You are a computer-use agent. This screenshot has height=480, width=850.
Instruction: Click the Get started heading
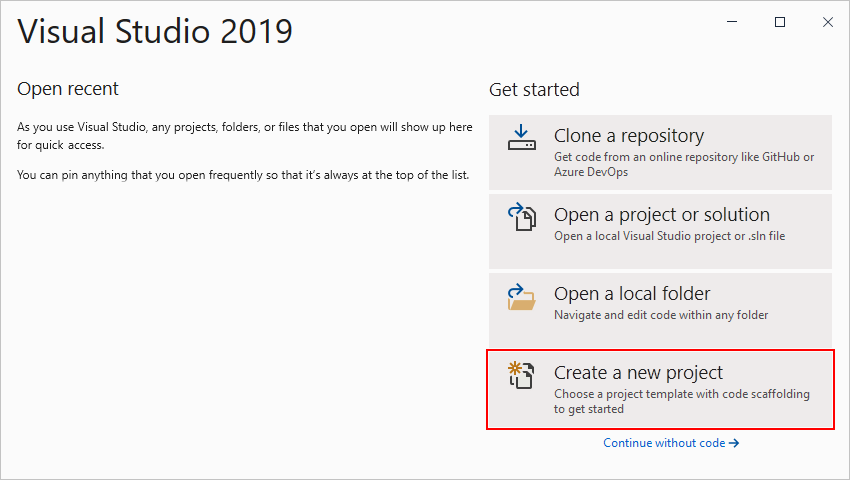pyautogui.click(x=534, y=89)
